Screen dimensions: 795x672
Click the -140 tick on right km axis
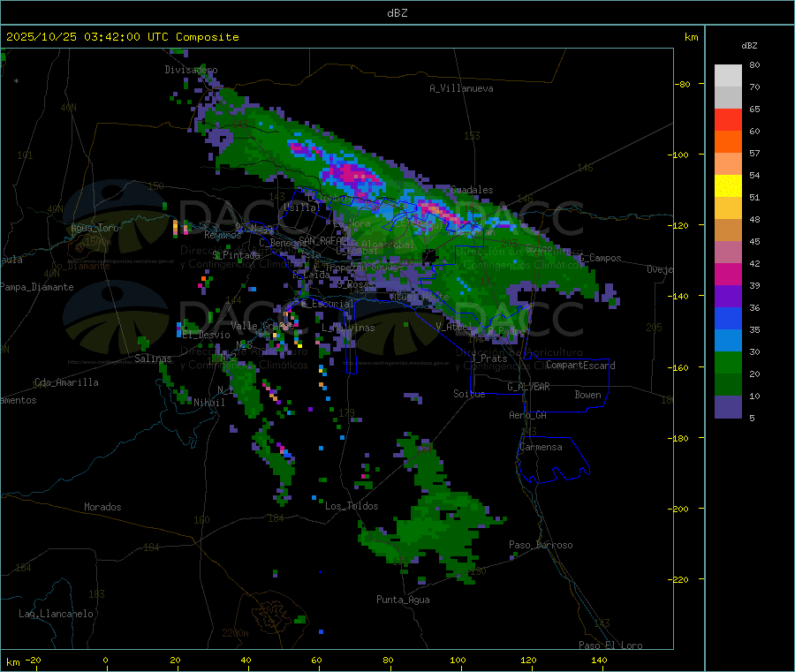pos(680,296)
